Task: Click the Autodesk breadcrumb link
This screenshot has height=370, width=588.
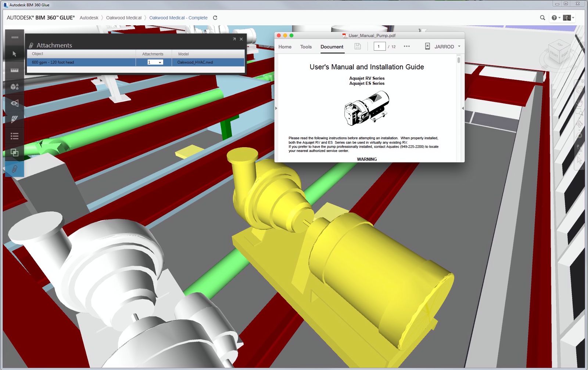Action: point(89,18)
